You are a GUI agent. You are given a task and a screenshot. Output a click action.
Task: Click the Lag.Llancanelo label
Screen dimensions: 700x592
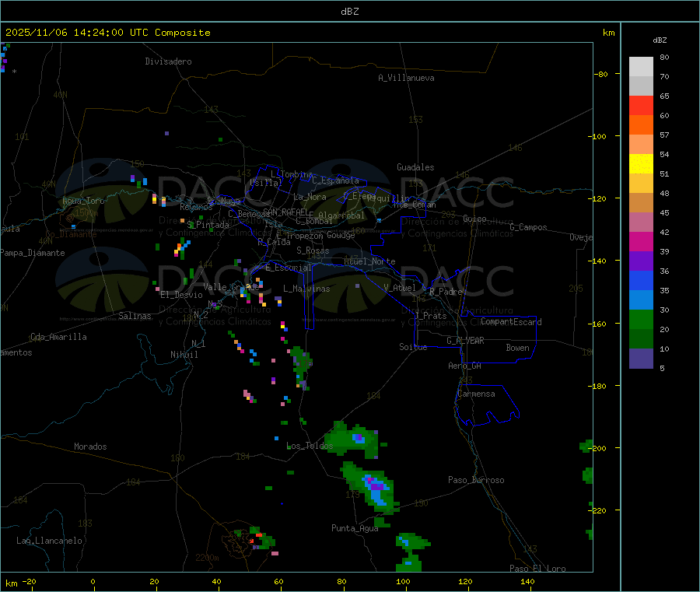50,541
